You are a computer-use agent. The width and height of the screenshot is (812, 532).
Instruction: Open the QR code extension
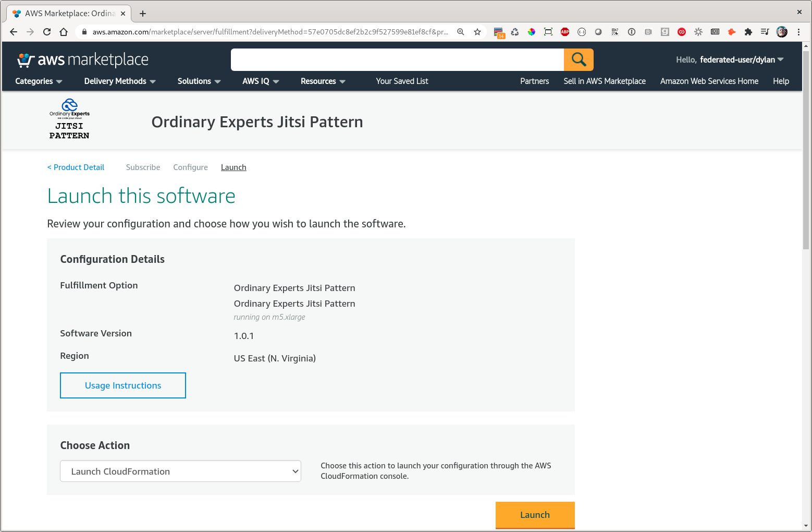(615, 32)
